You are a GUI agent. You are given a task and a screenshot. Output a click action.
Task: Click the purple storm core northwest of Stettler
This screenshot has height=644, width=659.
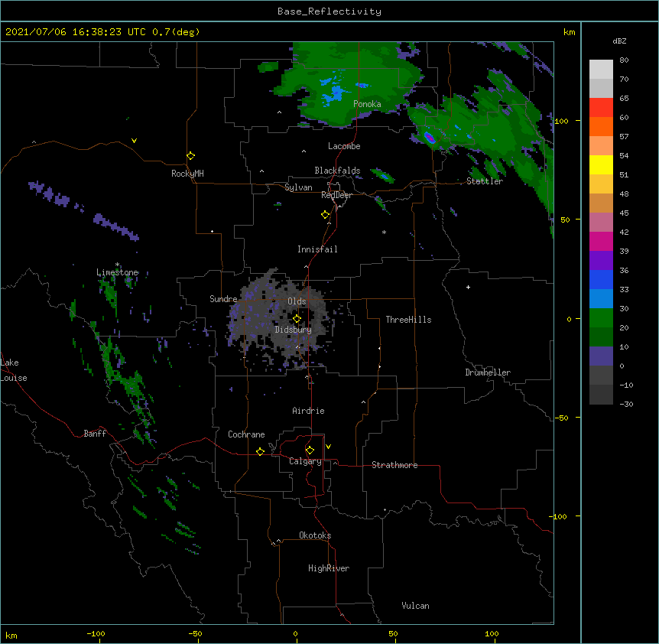pos(429,137)
